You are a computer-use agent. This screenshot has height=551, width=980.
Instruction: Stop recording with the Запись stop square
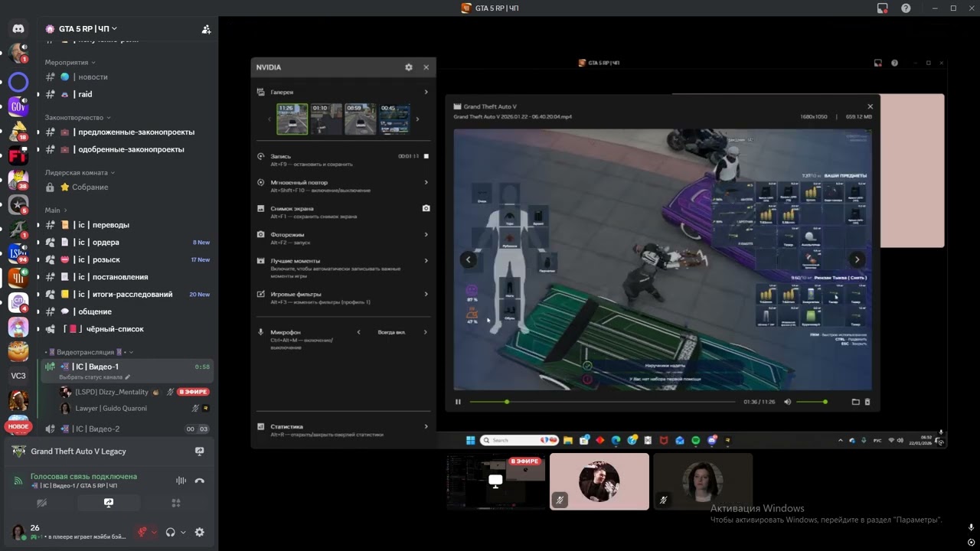[426, 156]
